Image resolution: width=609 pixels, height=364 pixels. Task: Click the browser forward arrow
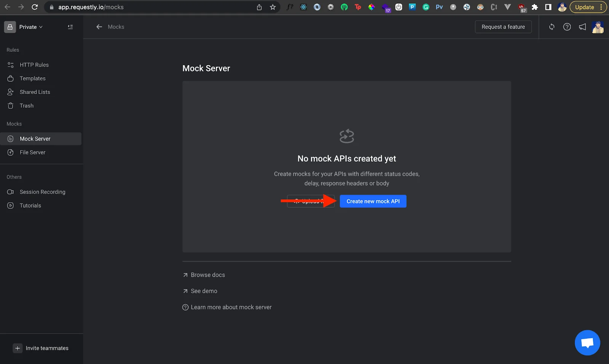tap(21, 7)
